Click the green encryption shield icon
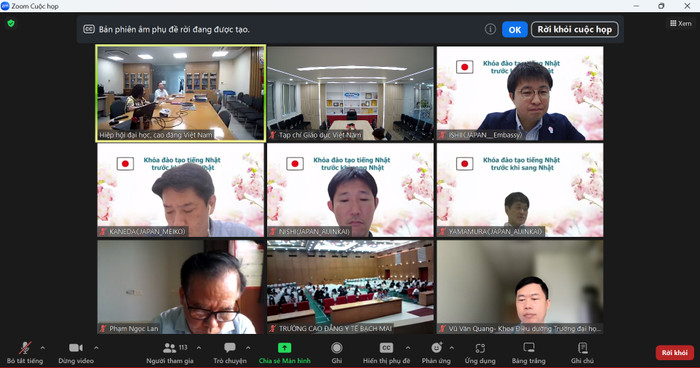Image resolution: width=700 pixels, height=368 pixels. pyautogui.click(x=11, y=23)
